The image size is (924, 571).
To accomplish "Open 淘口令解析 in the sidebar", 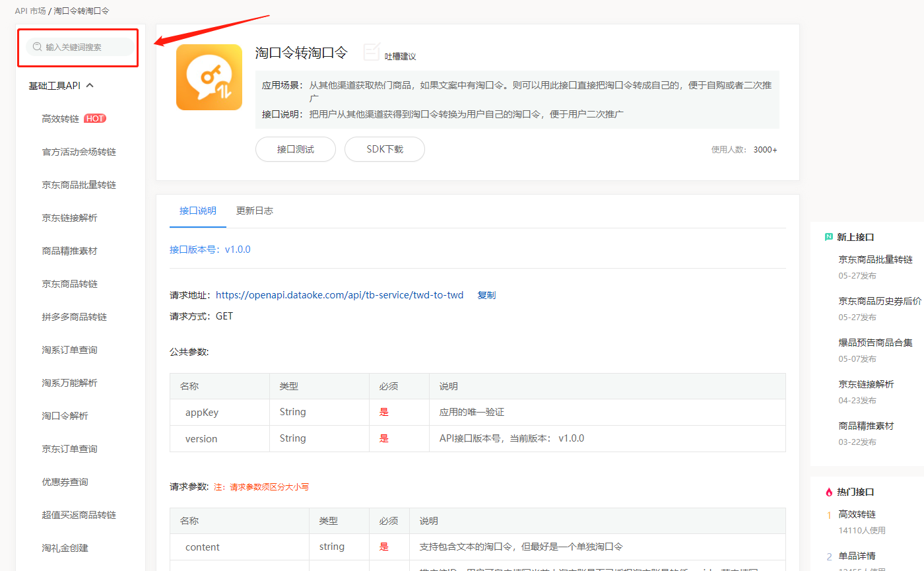I will [65, 416].
